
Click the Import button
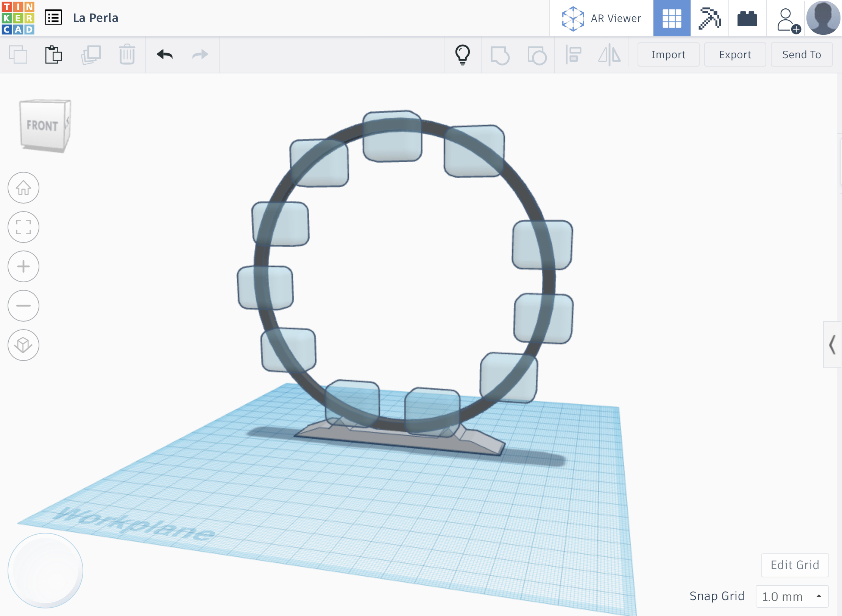coord(668,54)
